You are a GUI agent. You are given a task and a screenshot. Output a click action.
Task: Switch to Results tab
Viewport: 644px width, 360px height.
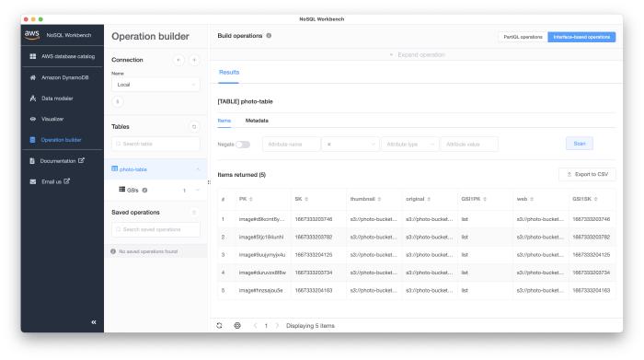pyautogui.click(x=229, y=73)
